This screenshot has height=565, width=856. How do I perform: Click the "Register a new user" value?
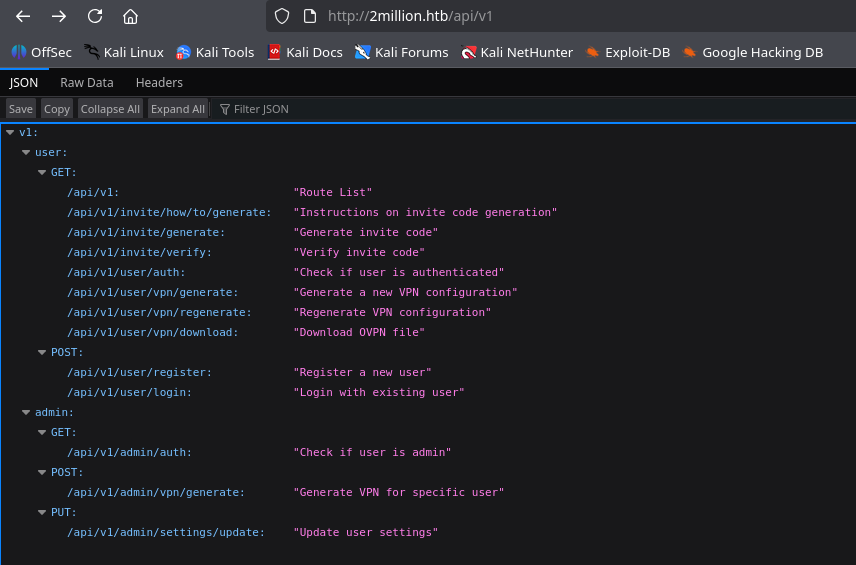362,372
